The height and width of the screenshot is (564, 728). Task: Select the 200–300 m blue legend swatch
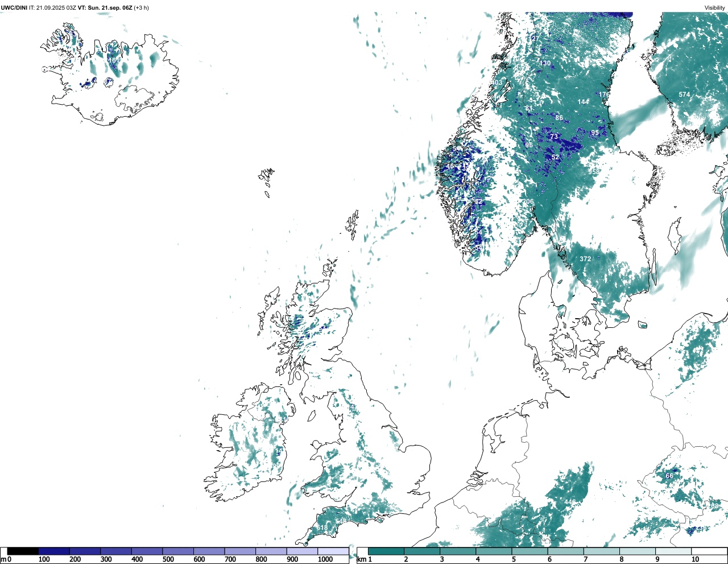point(85,551)
